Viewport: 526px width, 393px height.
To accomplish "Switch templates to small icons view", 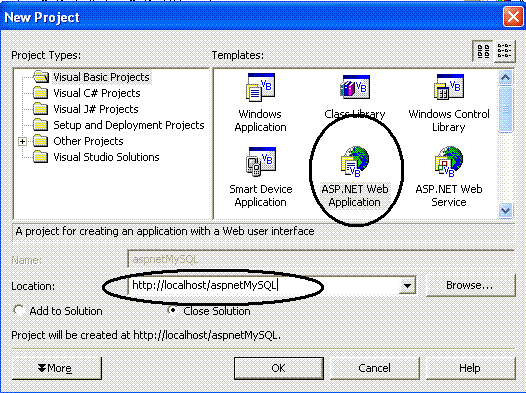I will [505, 51].
